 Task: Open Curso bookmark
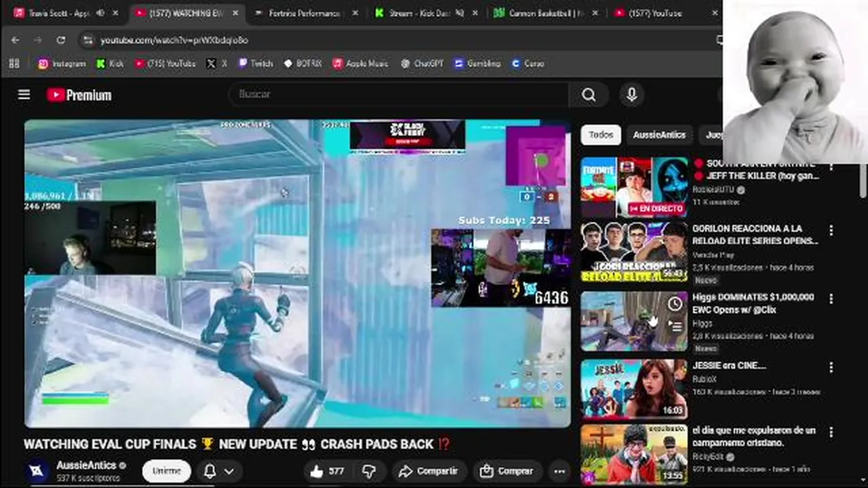[528, 63]
